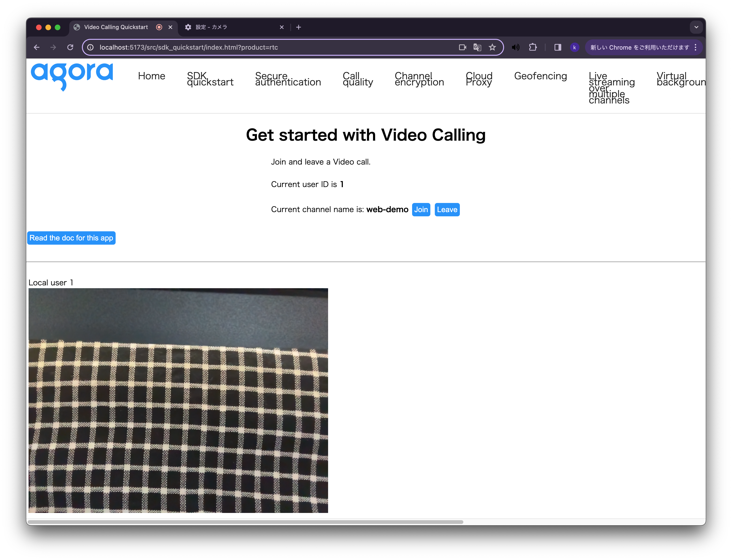This screenshot has height=560, width=732.
Task: Open the Secure authentication nav item
Action: [x=288, y=79]
